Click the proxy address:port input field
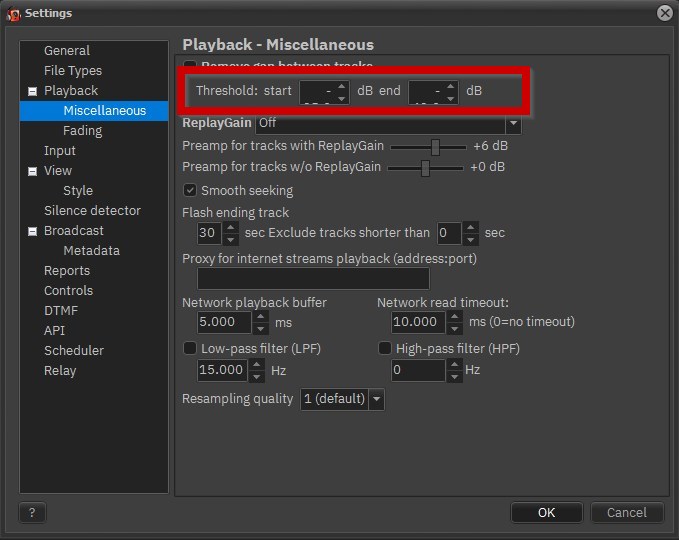 pos(313,278)
